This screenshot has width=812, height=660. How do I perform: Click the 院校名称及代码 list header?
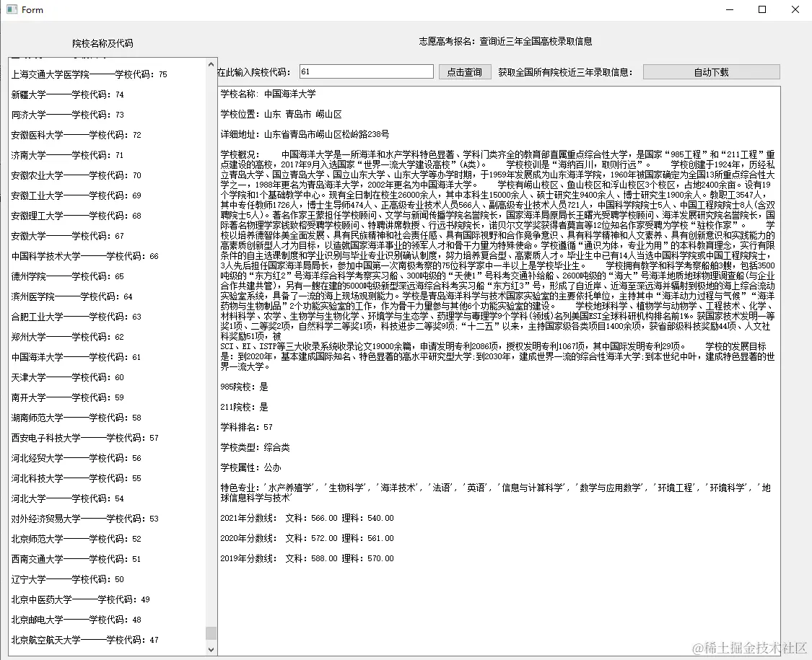point(102,43)
